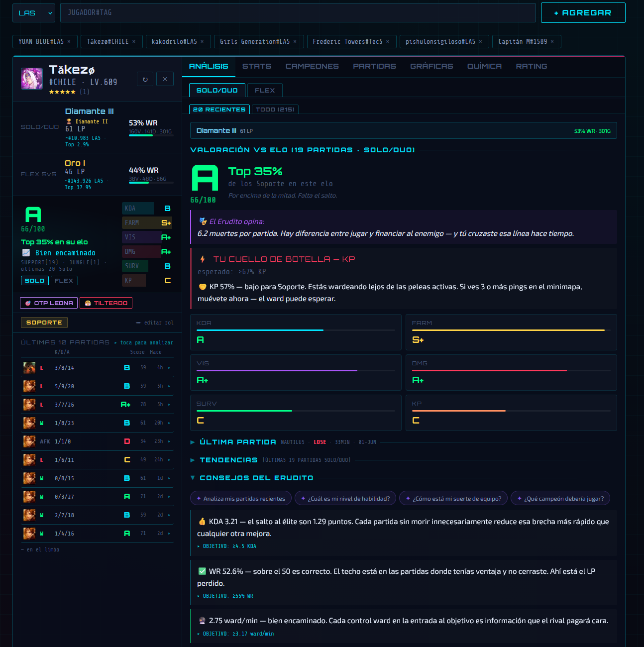The image size is (644, 647).
Task: Click the sidebar FARM S+ stat row
Action: point(147,222)
